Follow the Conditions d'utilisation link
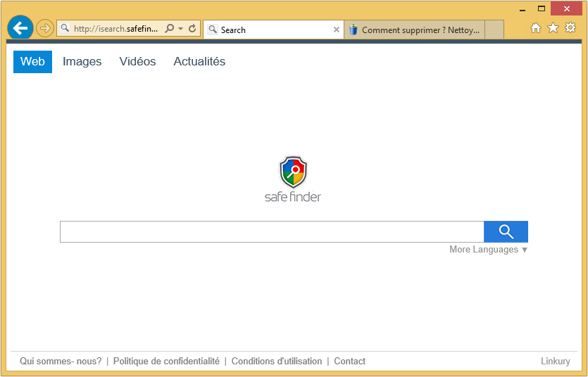This screenshot has width=588, height=377. point(276,362)
